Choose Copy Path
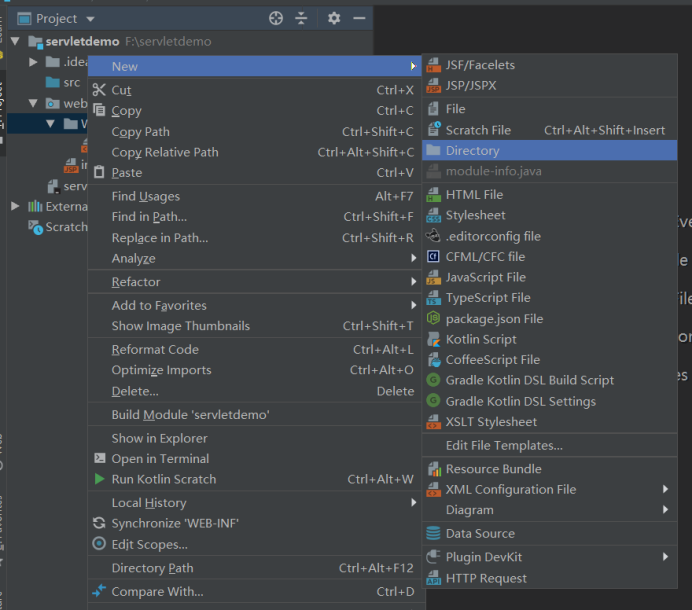 pyautogui.click(x=255, y=132)
